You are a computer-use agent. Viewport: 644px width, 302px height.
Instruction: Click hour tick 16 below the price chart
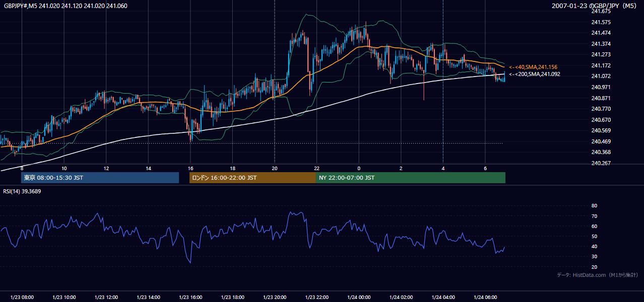190,168
